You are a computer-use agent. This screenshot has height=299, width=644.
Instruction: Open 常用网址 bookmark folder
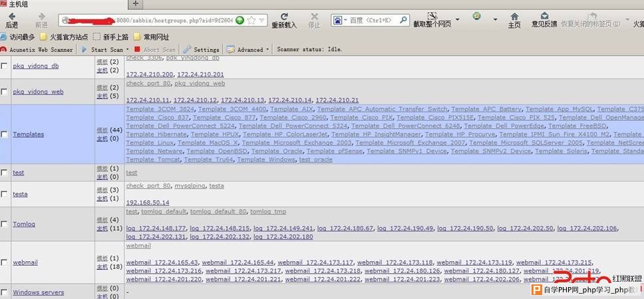151,37
